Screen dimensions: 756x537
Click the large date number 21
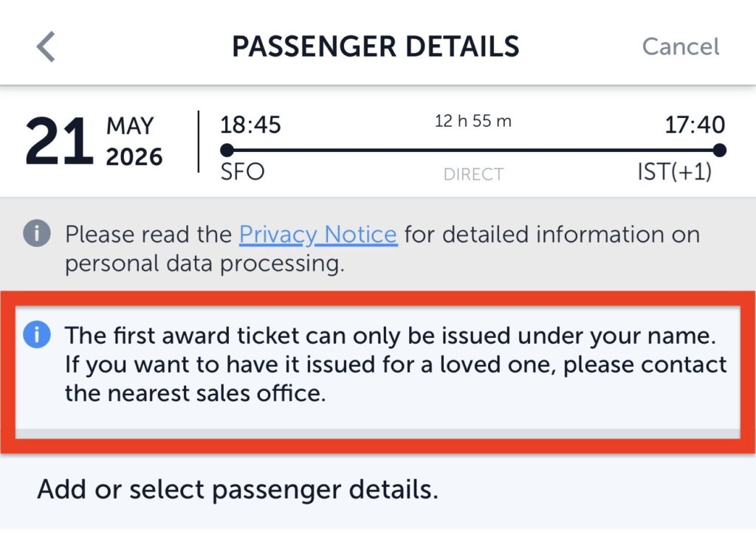pyautogui.click(x=59, y=142)
